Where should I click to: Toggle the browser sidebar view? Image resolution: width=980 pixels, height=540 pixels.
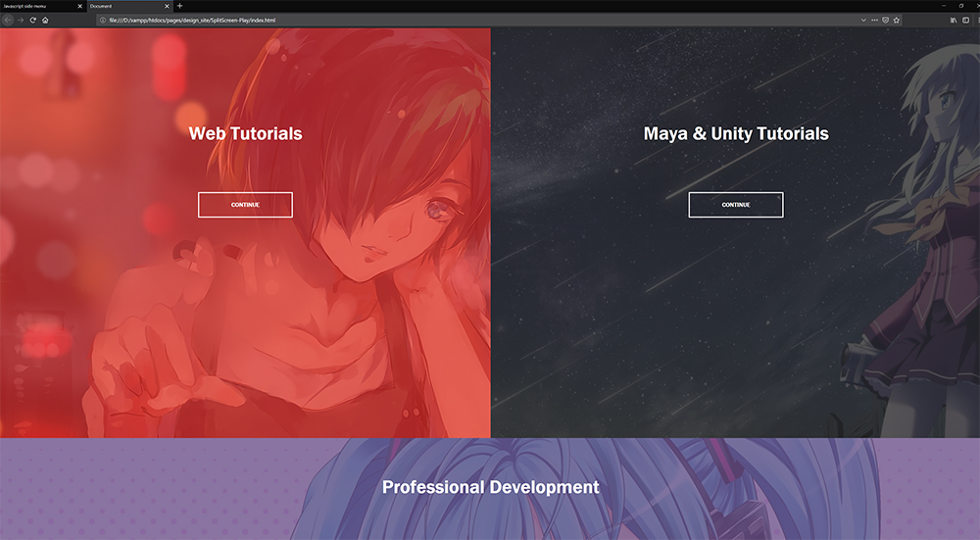pos(965,20)
